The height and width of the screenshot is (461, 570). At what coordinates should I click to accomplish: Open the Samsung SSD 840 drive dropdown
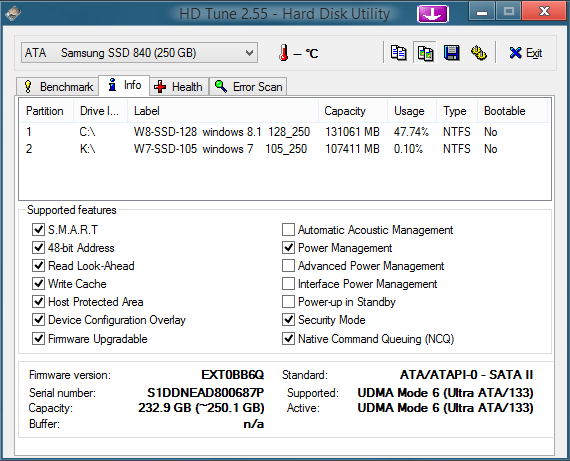click(x=139, y=53)
